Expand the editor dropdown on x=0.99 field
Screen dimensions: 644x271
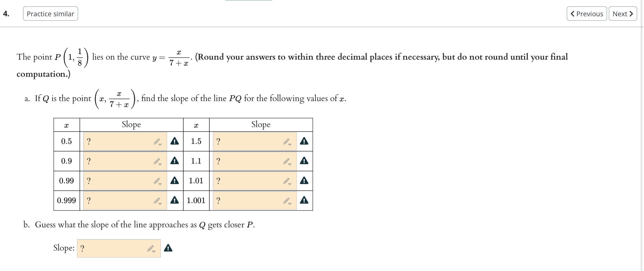pos(160,184)
